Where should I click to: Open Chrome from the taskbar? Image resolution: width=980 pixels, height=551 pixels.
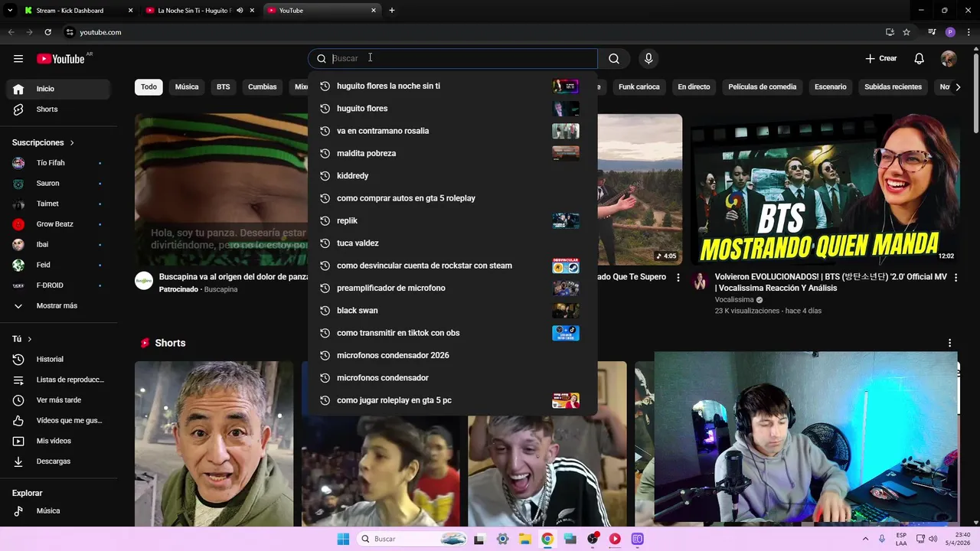(547, 539)
